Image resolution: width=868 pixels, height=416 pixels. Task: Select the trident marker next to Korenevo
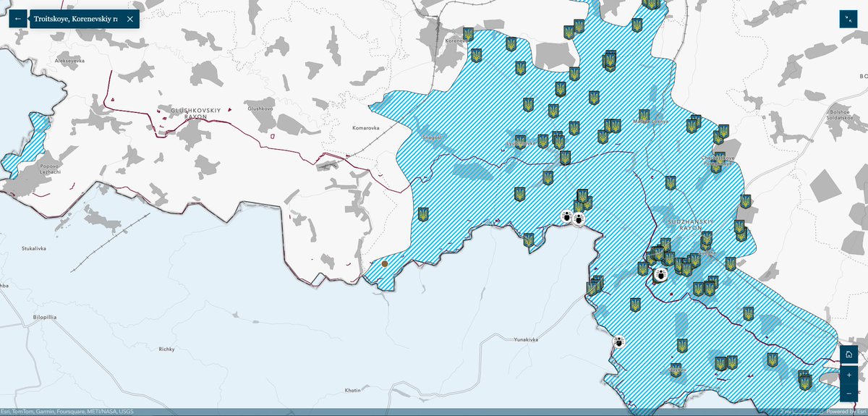point(468,34)
